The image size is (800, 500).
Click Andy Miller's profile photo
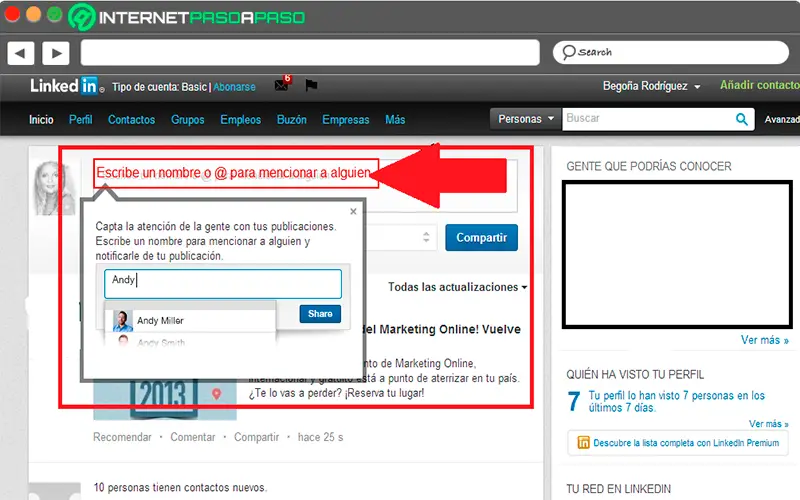[x=122, y=320]
